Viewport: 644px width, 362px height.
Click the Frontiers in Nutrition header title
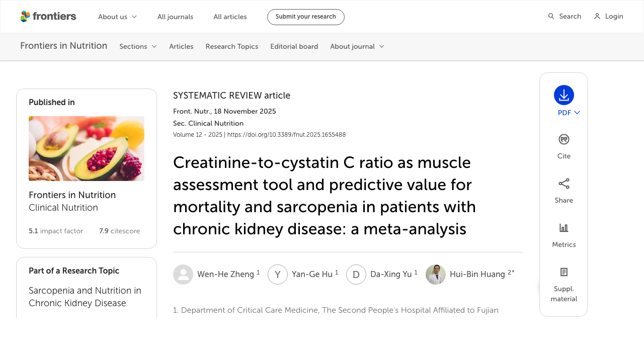[x=64, y=46]
